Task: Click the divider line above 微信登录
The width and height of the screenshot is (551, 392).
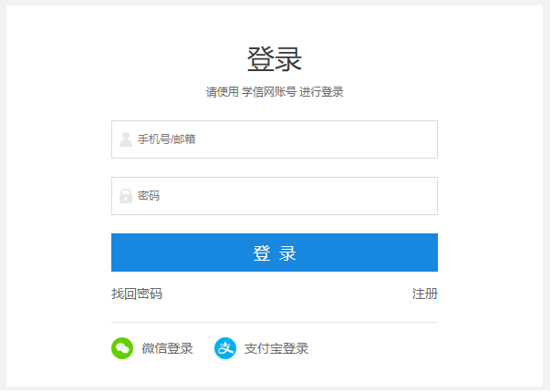Action: point(274,322)
